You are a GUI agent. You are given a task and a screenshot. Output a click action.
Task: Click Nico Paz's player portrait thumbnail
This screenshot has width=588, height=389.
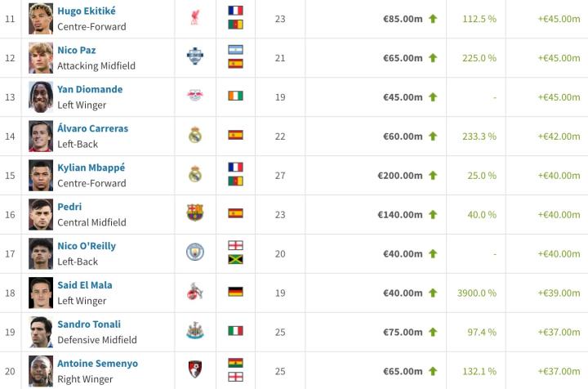pyautogui.click(x=41, y=57)
